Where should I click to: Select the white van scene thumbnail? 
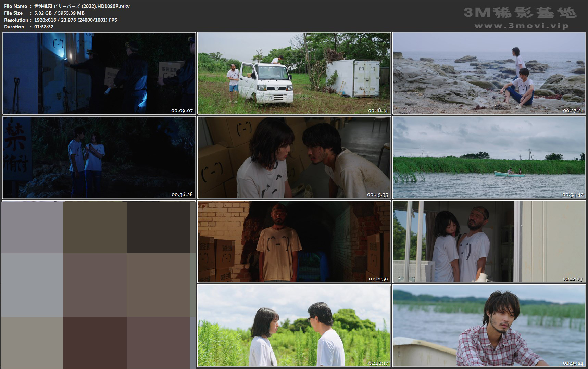tap(294, 73)
